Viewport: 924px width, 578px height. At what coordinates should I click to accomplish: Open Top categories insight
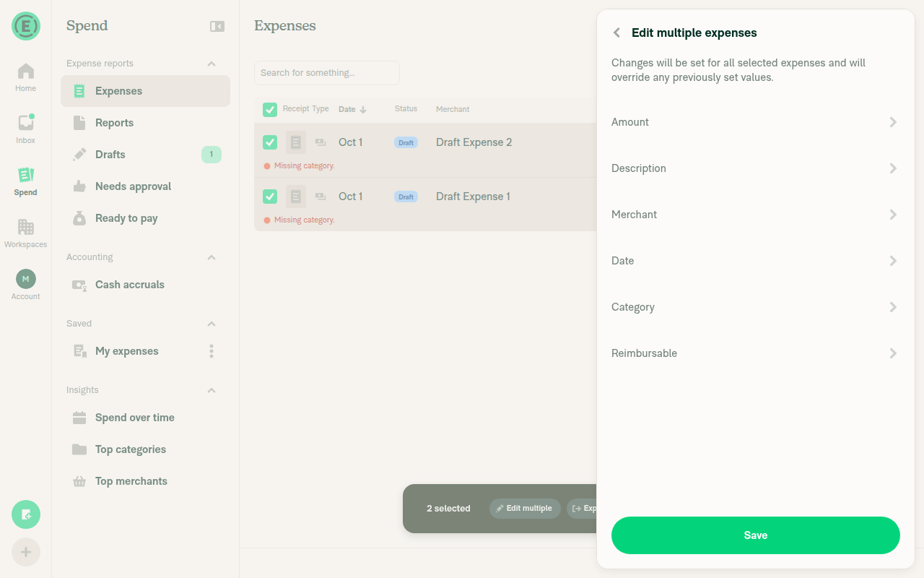pyautogui.click(x=145, y=449)
